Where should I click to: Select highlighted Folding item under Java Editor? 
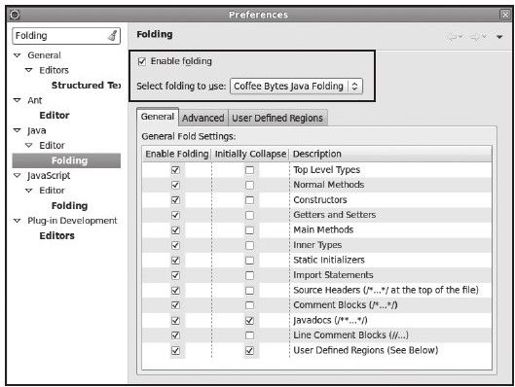67,161
